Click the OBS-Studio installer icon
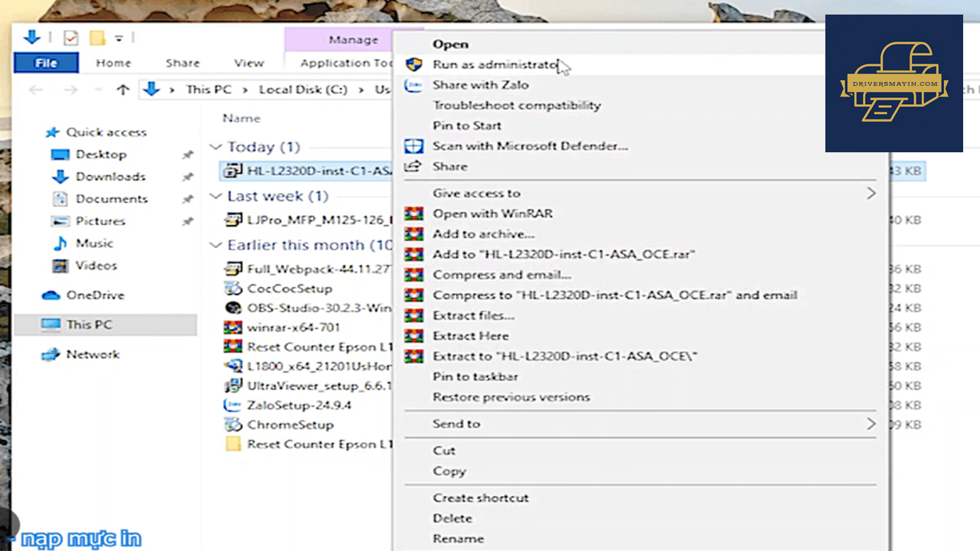Viewport: 980px width, 551px height. tap(234, 308)
